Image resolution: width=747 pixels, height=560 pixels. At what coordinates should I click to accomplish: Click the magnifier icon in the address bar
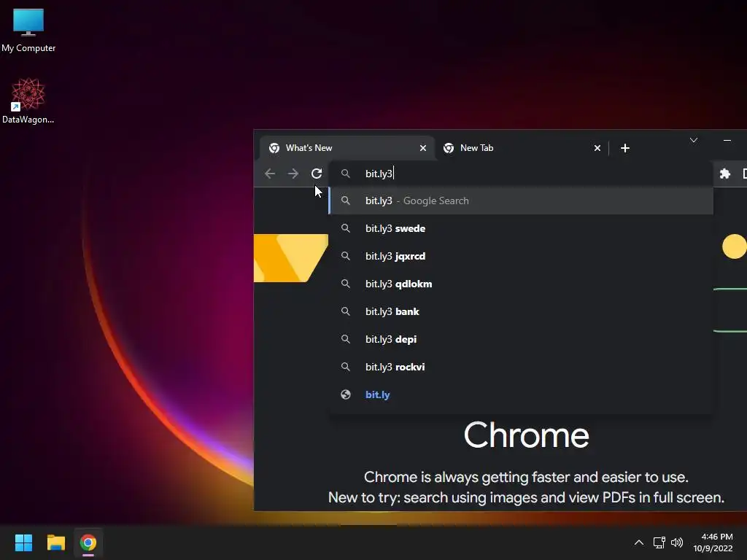pos(346,174)
